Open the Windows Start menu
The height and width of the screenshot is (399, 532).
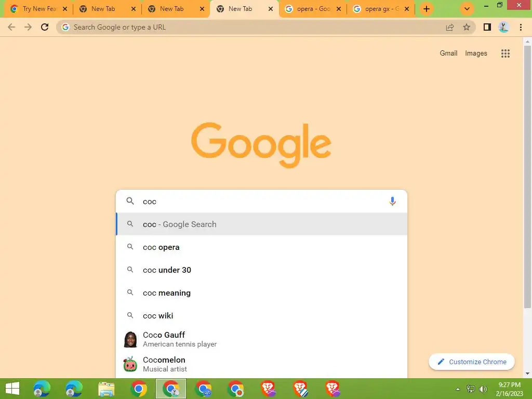point(12,389)
